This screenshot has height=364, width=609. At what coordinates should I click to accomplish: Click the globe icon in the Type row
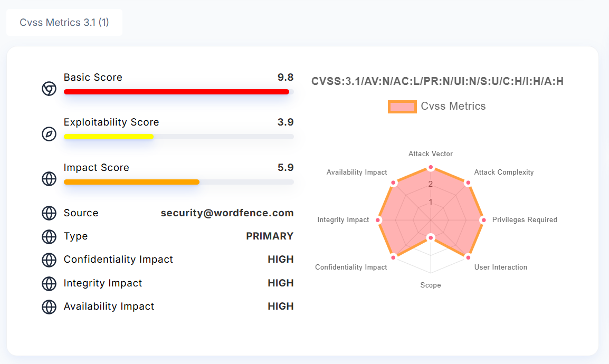point(49,237)
